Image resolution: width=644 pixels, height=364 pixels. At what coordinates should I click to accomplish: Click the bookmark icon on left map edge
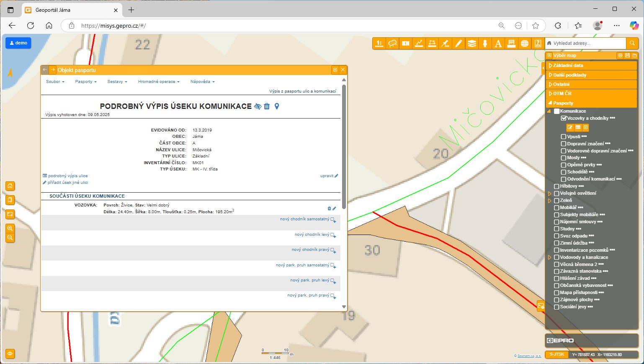[10, 200]
